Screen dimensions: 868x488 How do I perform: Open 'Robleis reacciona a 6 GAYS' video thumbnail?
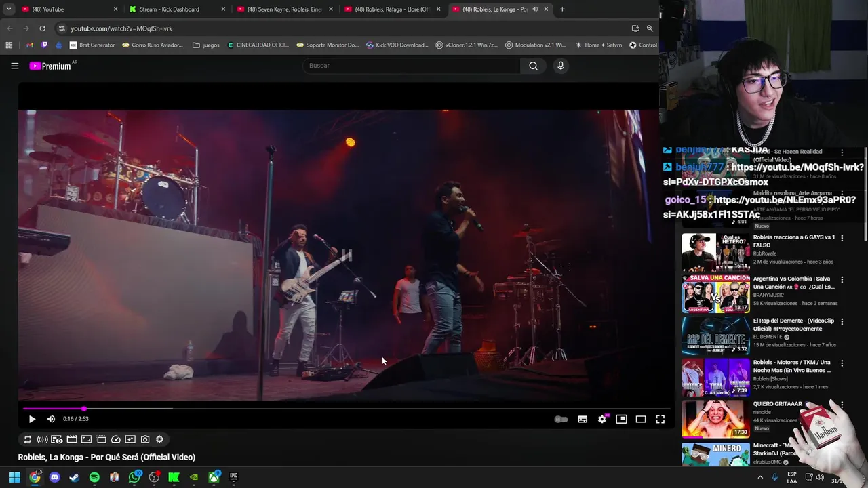(715, 252)
